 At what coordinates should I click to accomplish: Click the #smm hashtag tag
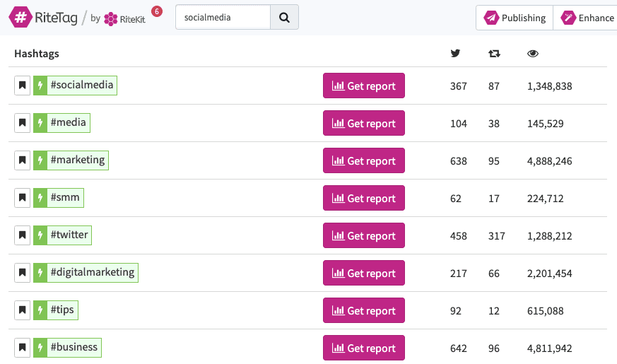[x=65, y=198]
